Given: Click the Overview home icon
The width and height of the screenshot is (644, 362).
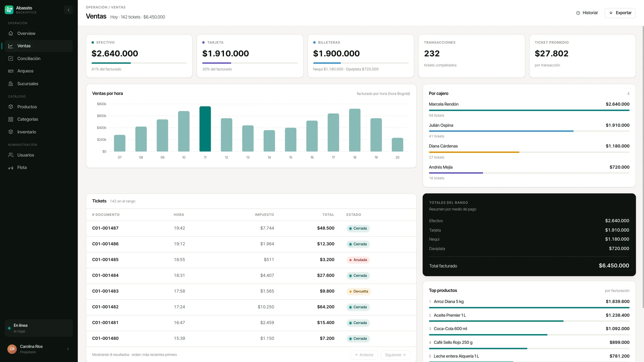Looking at the screenshot, I should click(x=11, y=33).
